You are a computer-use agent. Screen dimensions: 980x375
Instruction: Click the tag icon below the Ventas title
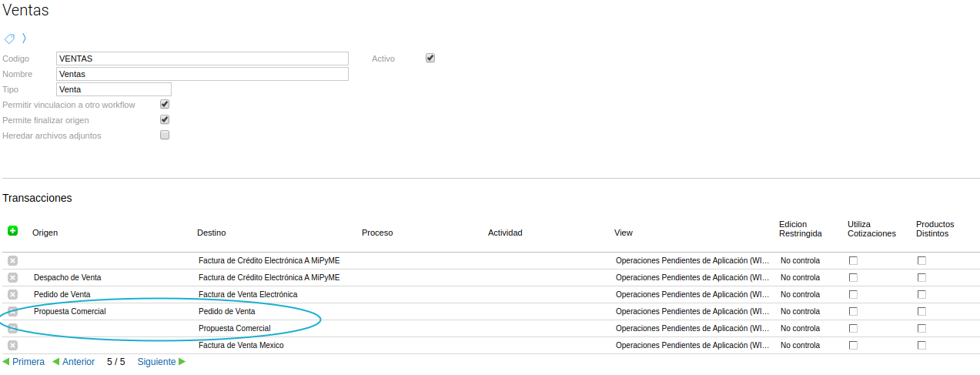[x=9, y=38]
